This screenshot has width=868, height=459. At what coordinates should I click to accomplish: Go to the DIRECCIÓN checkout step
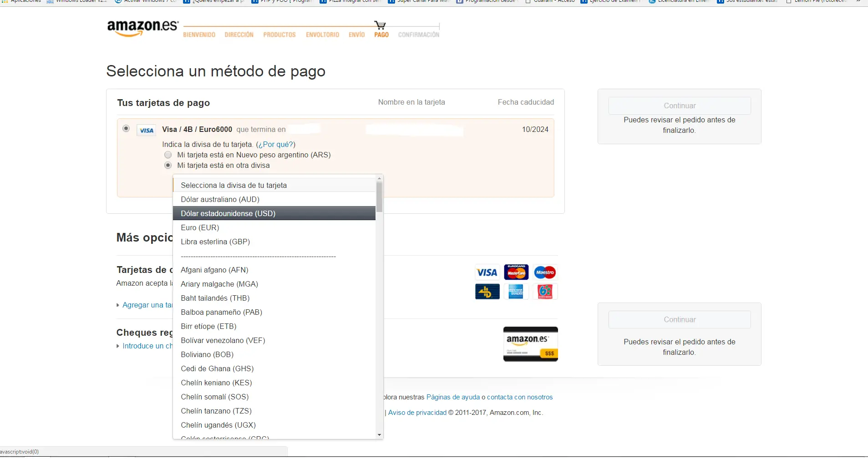tap(239, 35)
